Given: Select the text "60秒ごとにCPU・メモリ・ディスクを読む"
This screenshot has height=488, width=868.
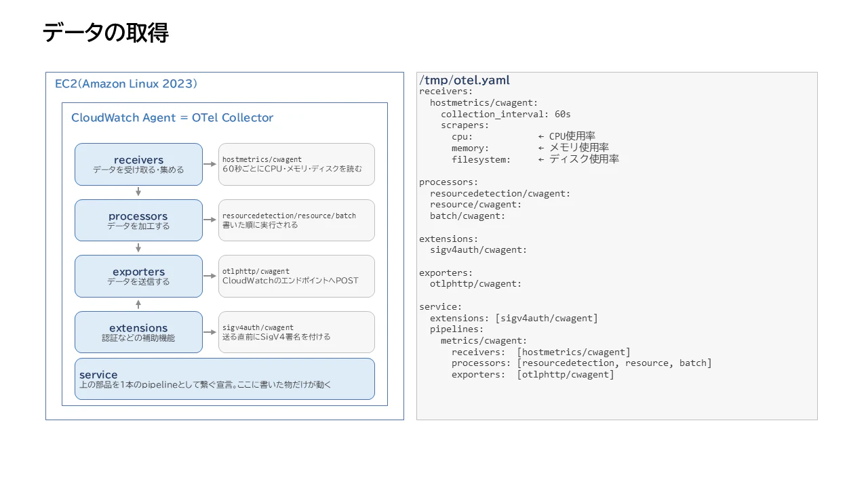Looking at the screenshot, I should 292,169.
